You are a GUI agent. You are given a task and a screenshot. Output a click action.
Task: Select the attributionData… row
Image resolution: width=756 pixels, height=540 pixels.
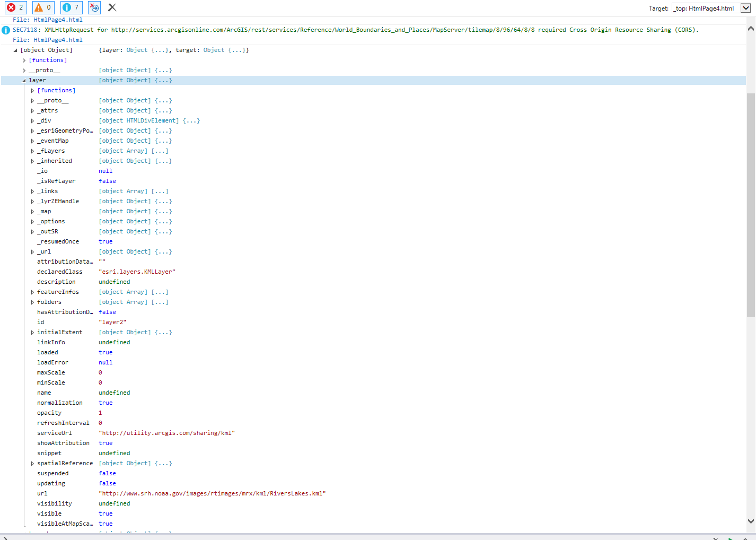(373, 262)
